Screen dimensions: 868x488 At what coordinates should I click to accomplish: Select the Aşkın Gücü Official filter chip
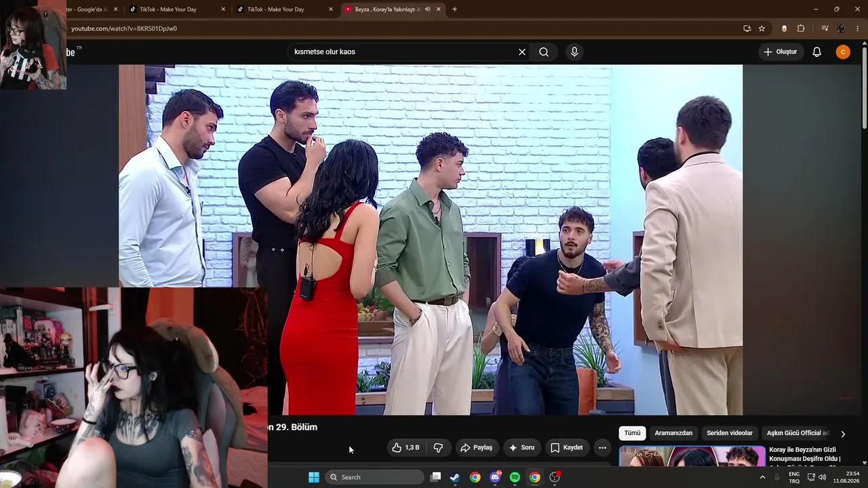798,433
